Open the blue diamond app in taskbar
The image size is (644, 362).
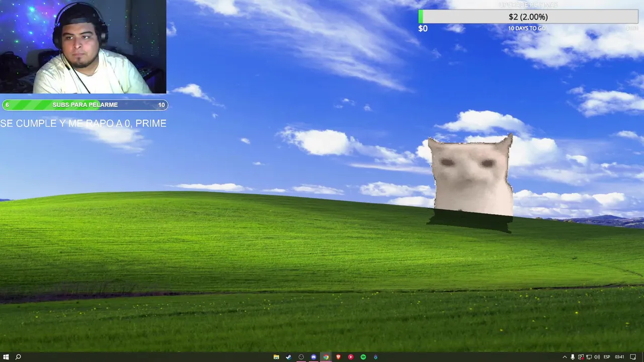pos(375,357)
